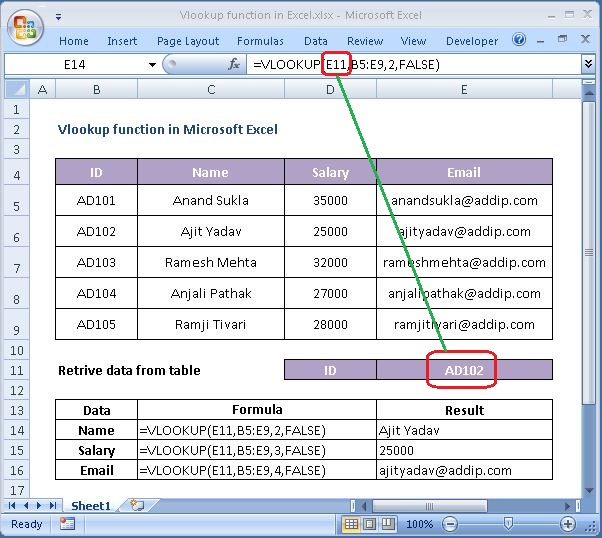Select the Sheet1 tab
Screen dimensions: 602x538
[91, 506]
